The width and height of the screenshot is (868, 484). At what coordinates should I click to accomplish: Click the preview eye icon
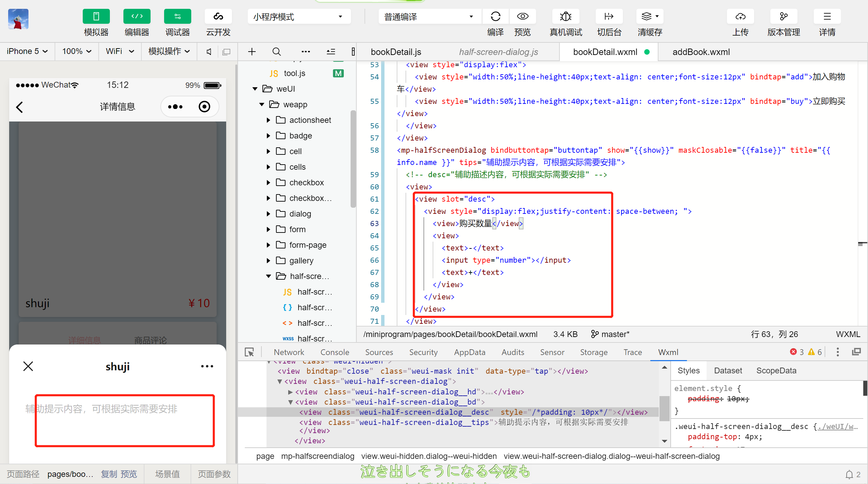click(x=522, y=16)
